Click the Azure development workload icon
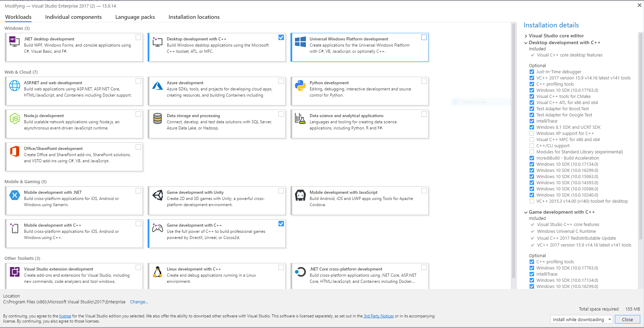Viewport: 644px width, 328px height. tap(158, 86)
